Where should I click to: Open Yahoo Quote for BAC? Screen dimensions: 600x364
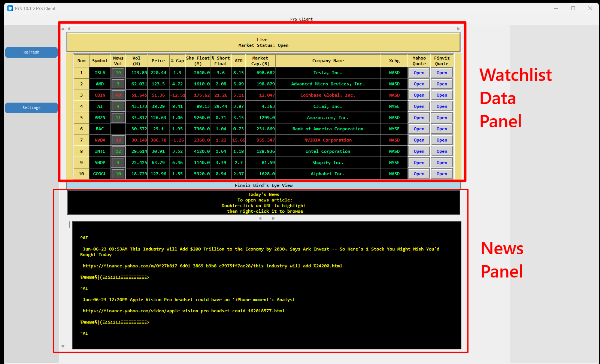pos(419,129)
